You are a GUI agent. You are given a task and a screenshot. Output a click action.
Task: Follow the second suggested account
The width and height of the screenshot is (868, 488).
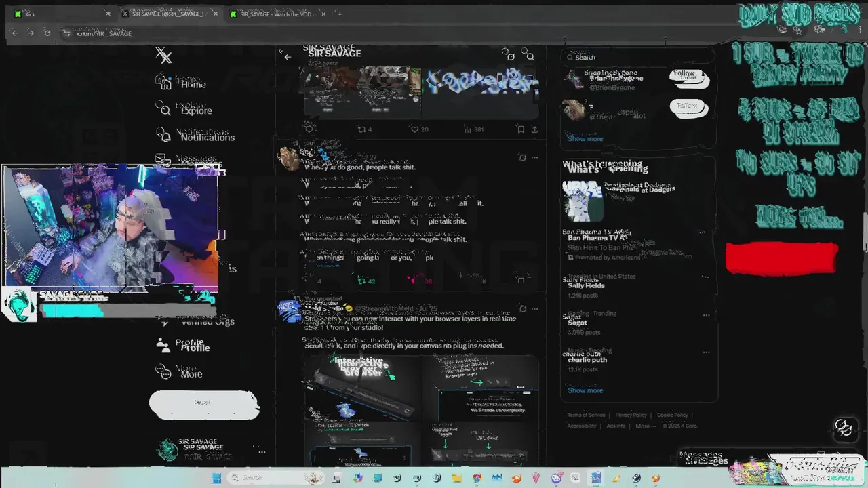click(x=689, y=107)
